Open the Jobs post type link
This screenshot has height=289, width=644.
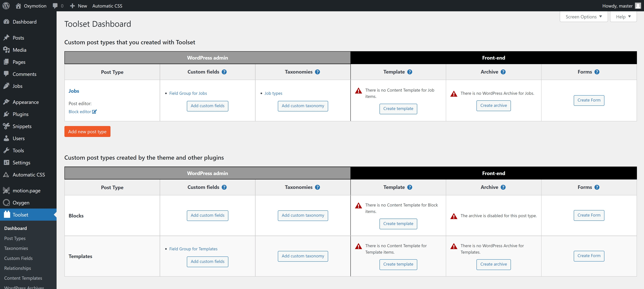click(x=74, y=91)
